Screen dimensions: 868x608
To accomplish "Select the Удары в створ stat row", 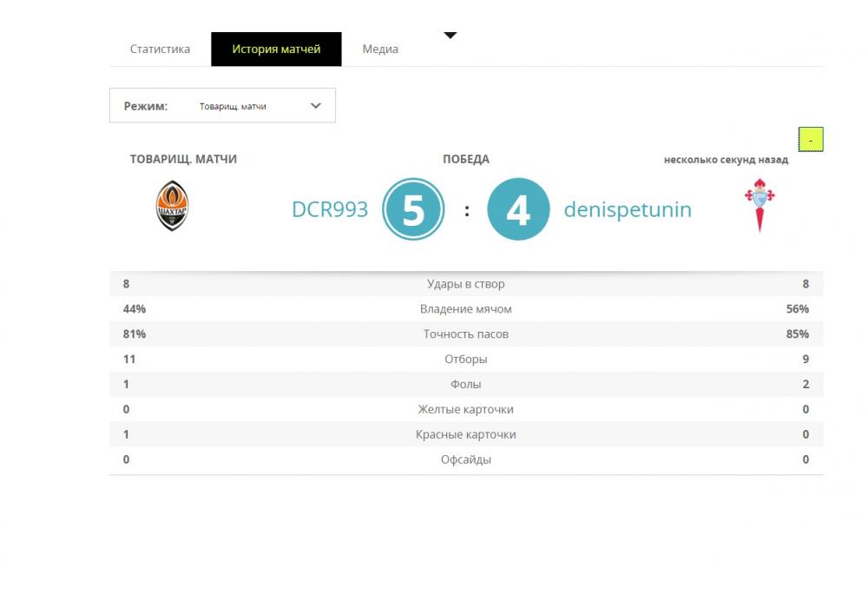I will coord(466,284).
